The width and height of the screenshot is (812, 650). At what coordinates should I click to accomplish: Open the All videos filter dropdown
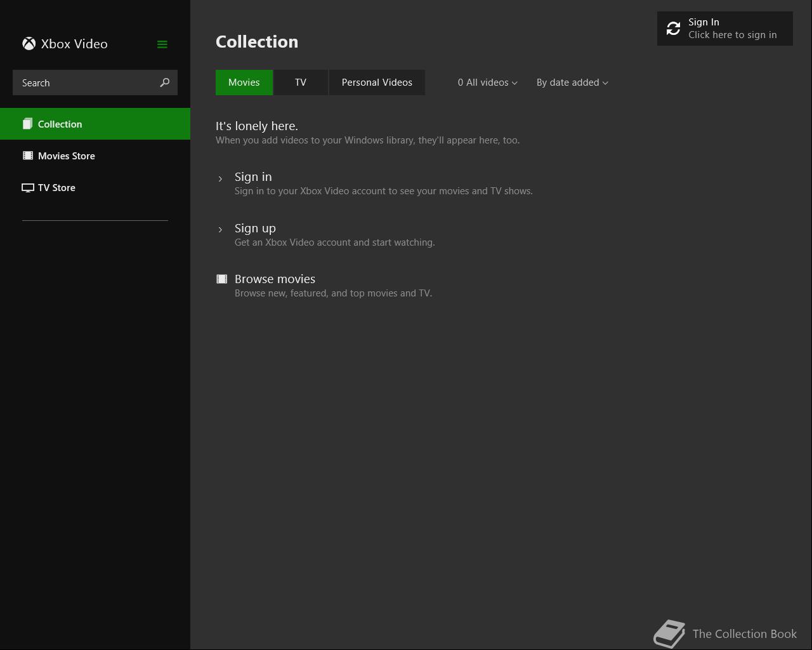[x=487, y=83]
